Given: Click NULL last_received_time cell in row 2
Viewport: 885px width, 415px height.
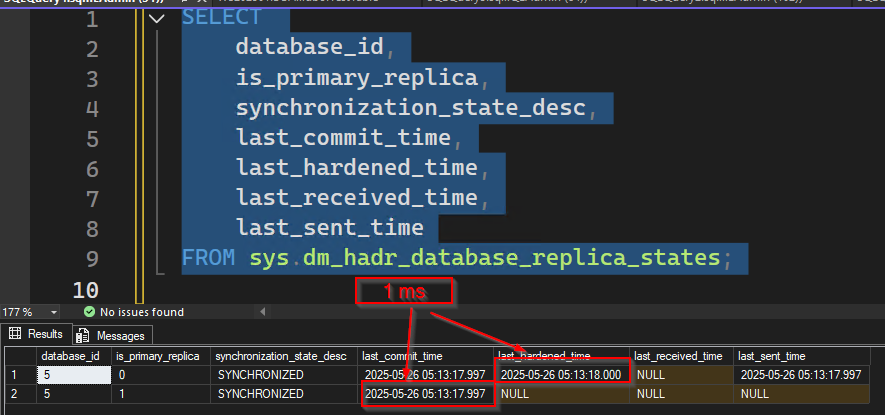Looking at the screenshot, I should [x=681, y=394].
